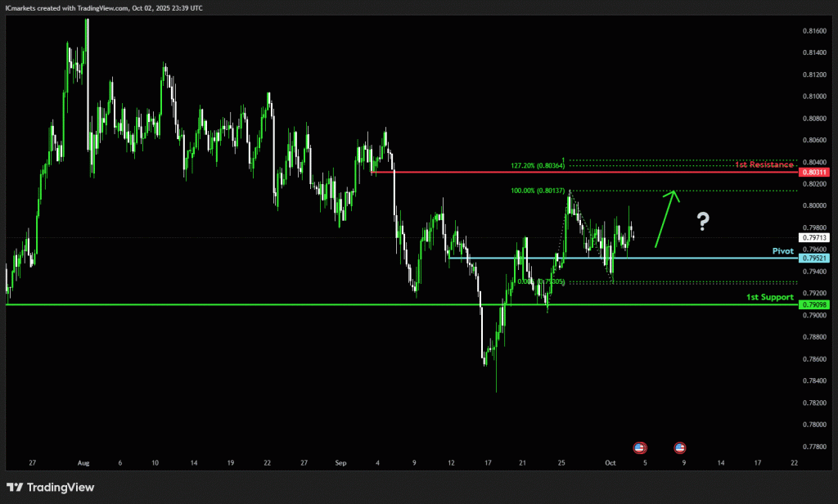
Task: Click the TradingView logo in the bottom corner
Action: (51, 488)
